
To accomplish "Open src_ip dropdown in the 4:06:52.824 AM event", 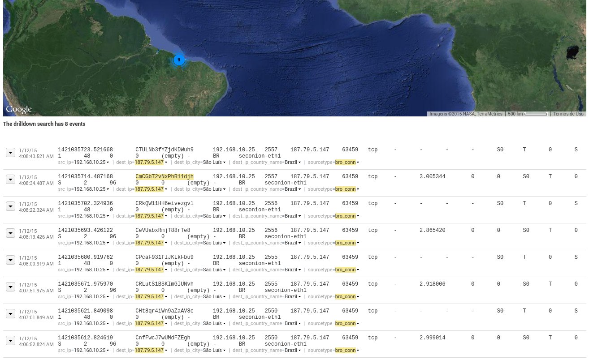I will coord(108,351).
